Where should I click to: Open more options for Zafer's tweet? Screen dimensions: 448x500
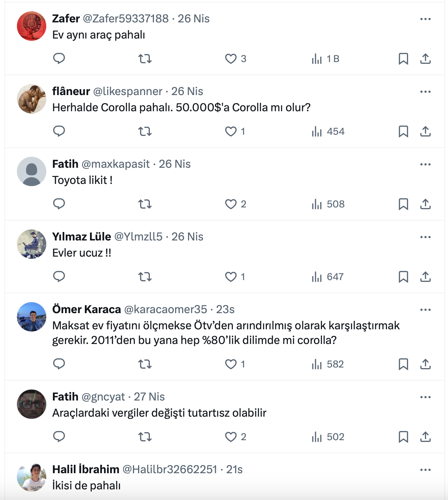tap(425, 19)
